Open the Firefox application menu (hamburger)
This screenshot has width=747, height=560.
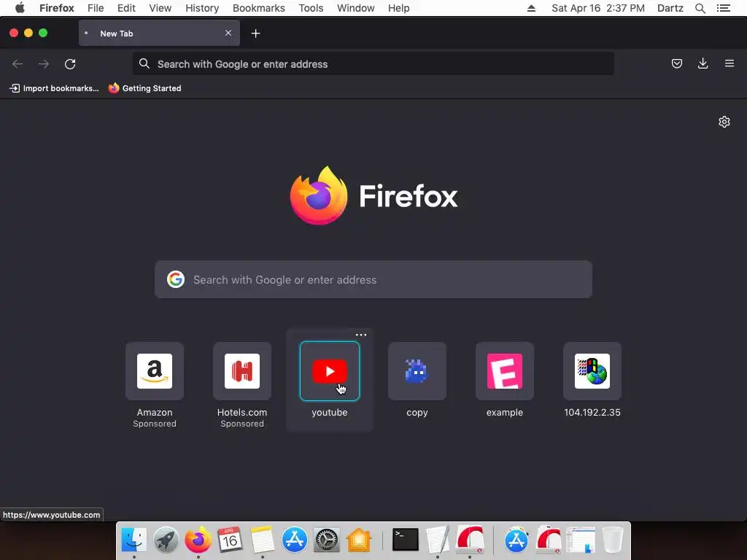tap(729, 63)
